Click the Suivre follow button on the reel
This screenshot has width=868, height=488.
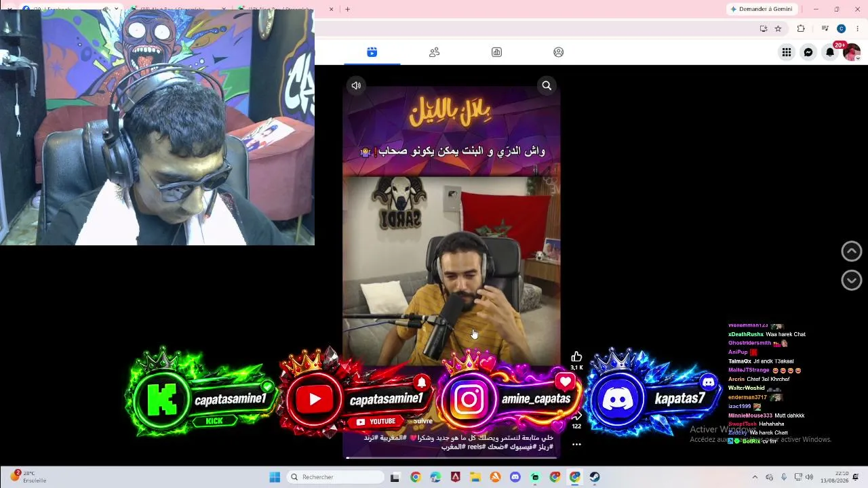click(x=423, y=421)
